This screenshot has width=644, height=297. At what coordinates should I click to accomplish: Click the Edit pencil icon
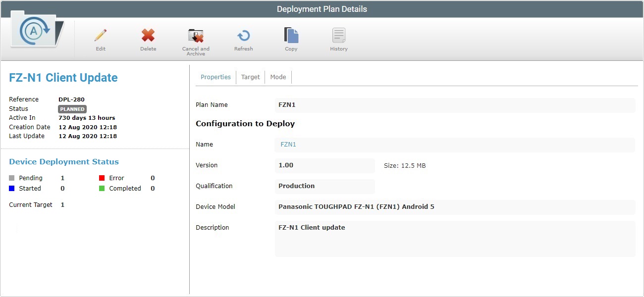pyautogui.click(x=101, y=36)
